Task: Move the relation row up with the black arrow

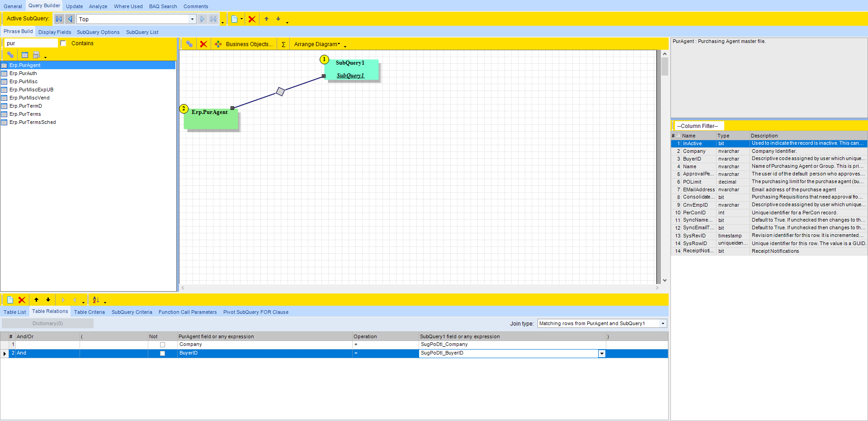Action: point(37,300)
